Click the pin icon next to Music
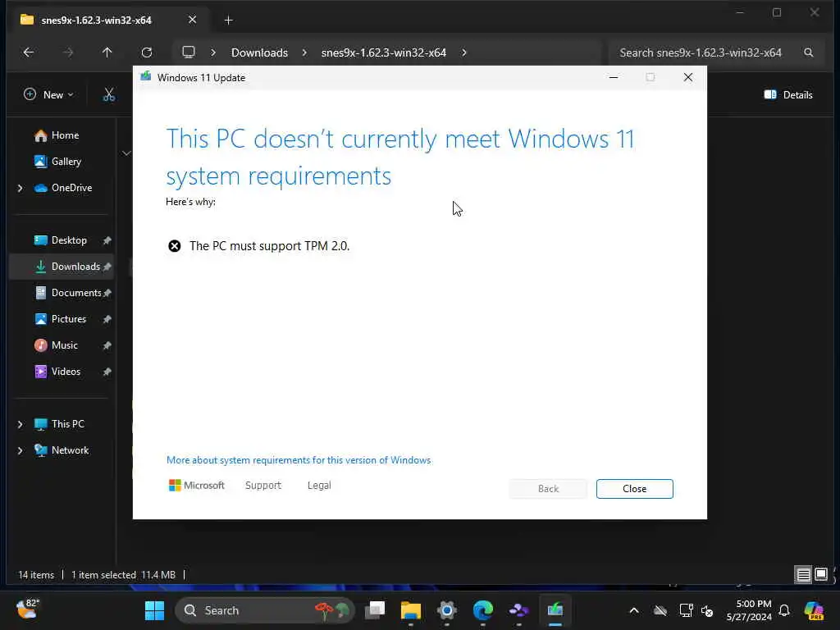Screen dimensions: 840x630 click(x=107, y=345)
